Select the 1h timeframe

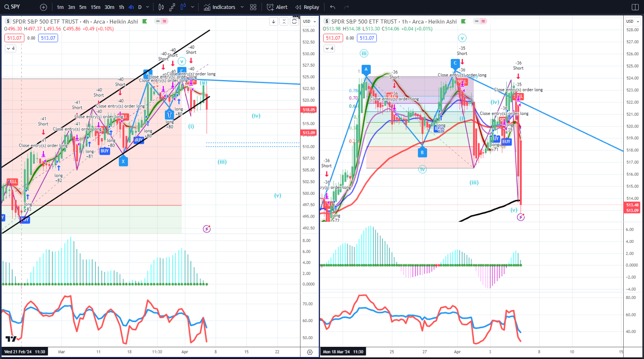tap(121, 7)
